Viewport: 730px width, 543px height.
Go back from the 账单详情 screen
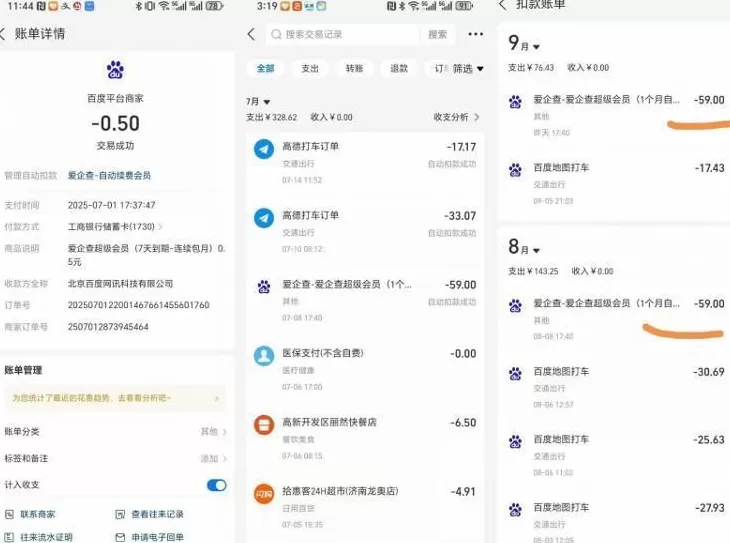tap(3, 34)
